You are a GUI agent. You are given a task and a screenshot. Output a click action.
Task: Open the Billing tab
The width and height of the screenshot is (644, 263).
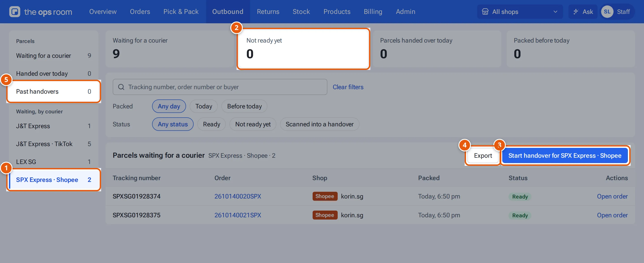pyautogui.click(x=373, y=12)
